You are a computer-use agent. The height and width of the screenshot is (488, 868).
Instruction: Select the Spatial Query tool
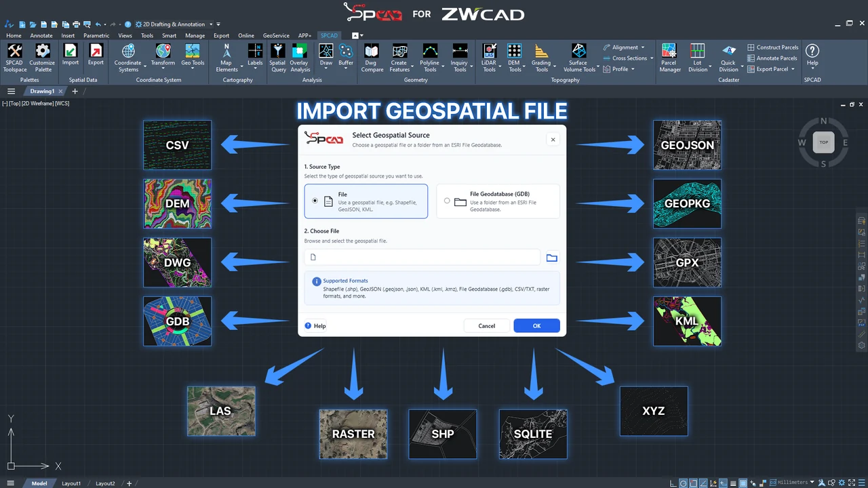pos(277,58)
